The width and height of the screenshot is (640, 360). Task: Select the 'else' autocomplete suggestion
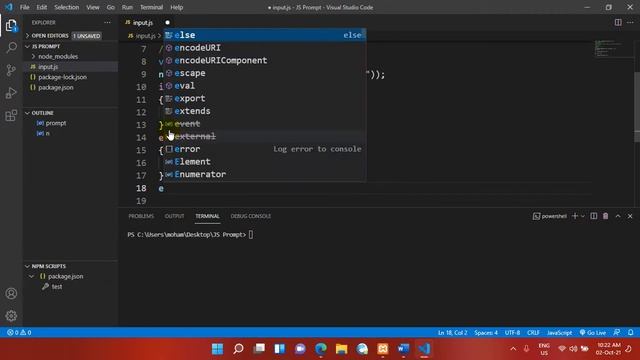[264, 35]
